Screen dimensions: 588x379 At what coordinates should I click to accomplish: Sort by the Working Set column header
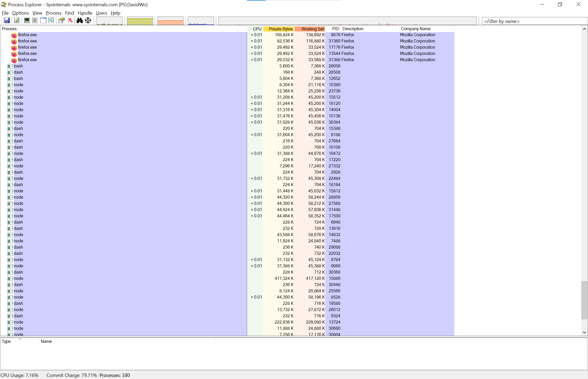pyautogui.click(x=310, y=29)
